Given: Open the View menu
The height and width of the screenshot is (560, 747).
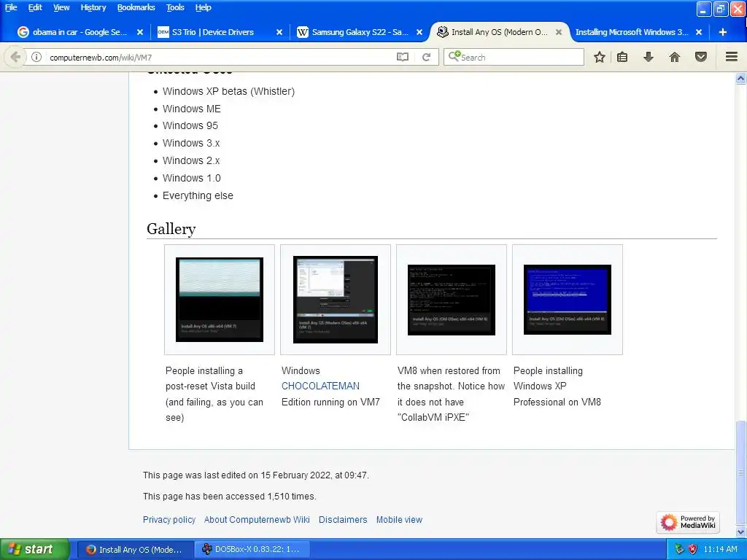Looking at the screenshot, I should point(61,7).
